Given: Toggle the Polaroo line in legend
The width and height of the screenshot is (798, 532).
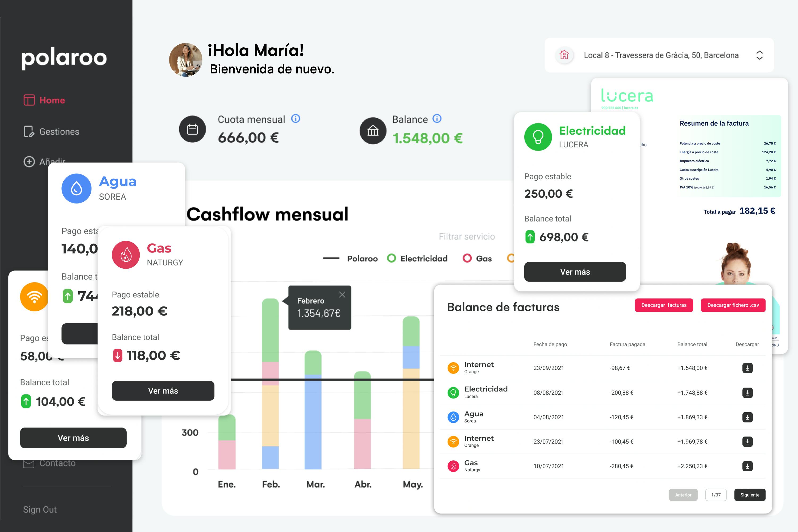Looking at the screenshot, I should tap(350, 259).
